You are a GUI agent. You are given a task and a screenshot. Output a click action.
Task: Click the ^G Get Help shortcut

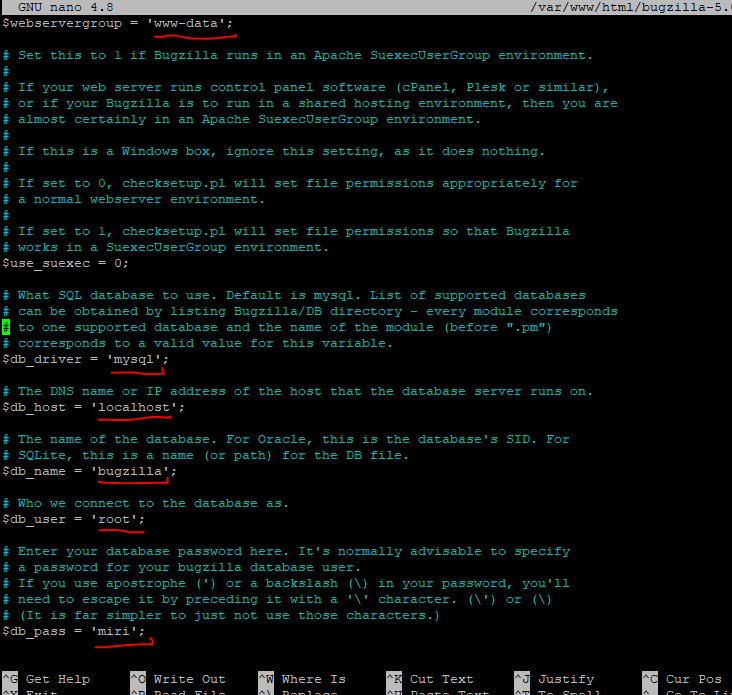(x=50, y=679)
